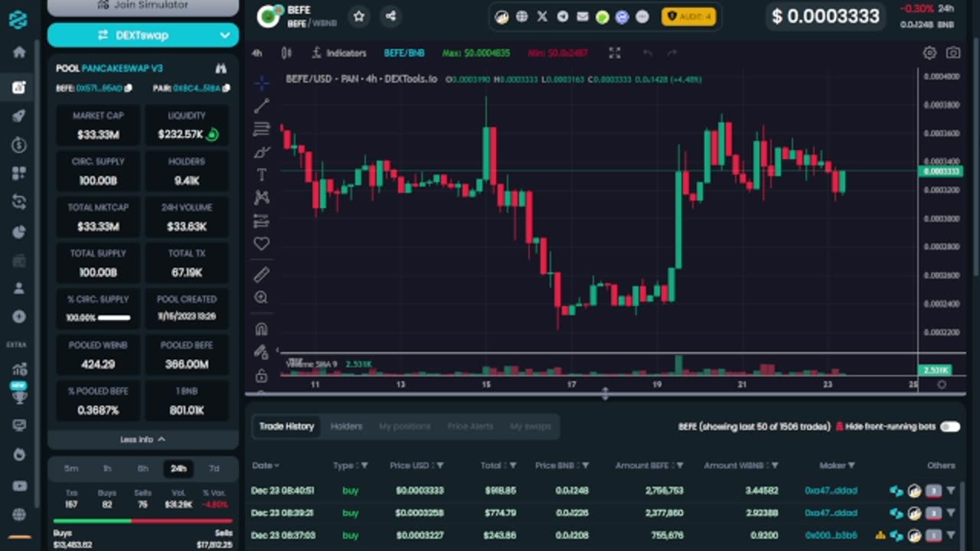Select the zoom-in tool on chart
Viewport: 980px width, 551px height.
coord(261,298)
